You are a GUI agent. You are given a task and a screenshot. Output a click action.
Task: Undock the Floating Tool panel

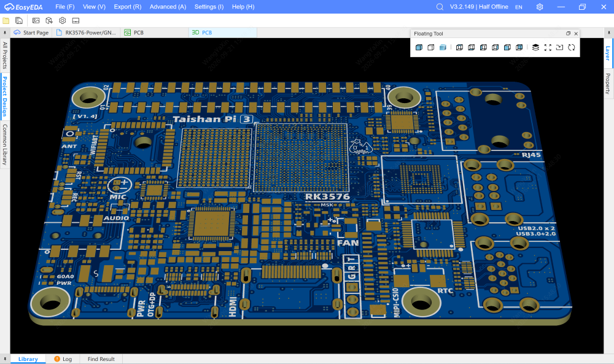coord(568,34)
